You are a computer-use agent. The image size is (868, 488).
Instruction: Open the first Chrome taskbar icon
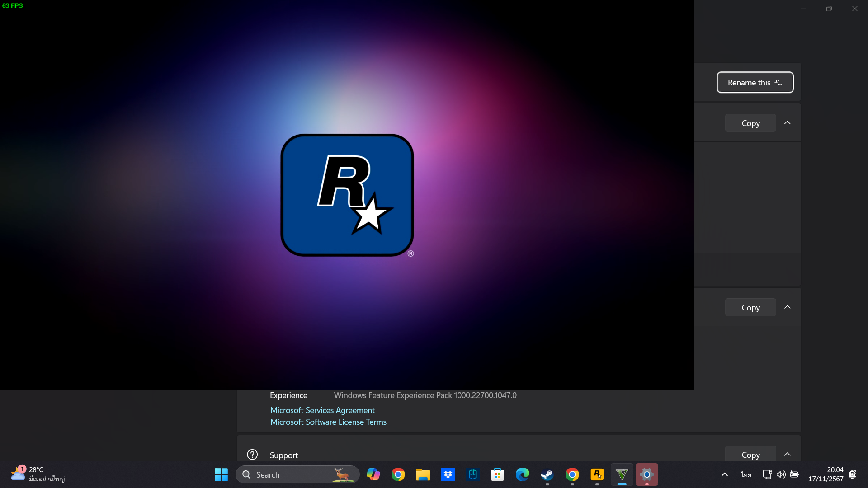click(x=398, y=474)
